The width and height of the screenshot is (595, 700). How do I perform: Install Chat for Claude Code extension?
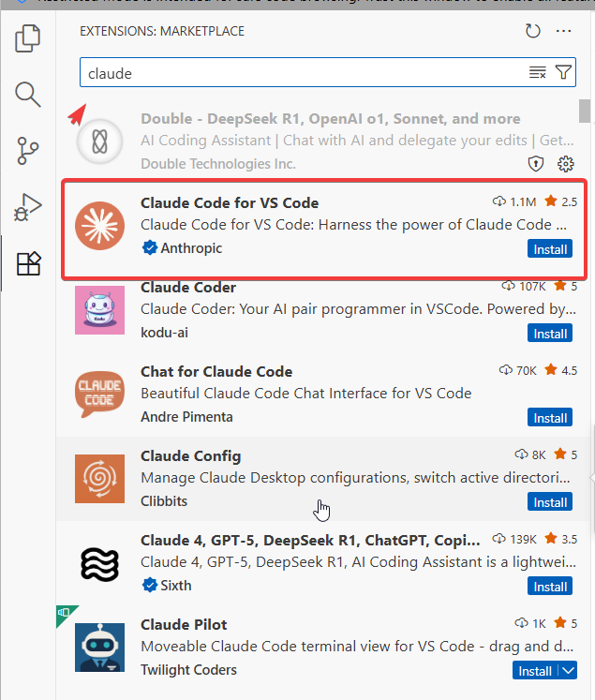coord(550,418)
